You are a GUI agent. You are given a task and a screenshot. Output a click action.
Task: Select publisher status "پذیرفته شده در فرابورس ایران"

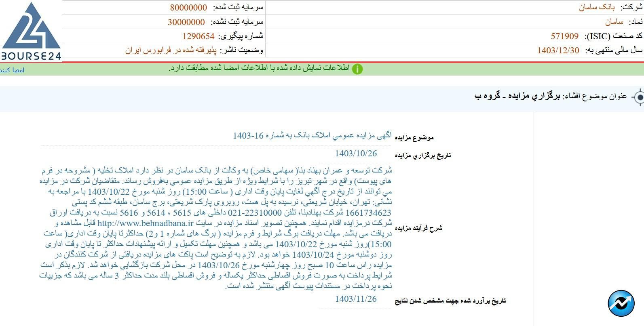click(171, 50)
